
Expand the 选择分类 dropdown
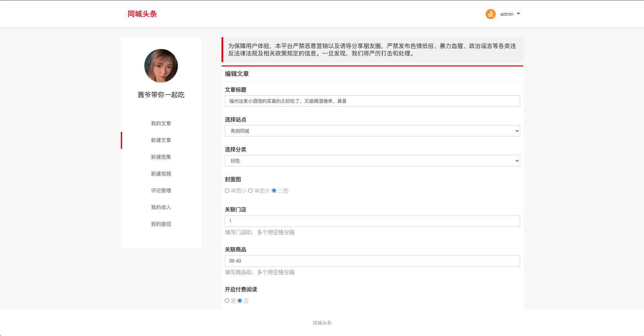[x=372, y=161]
